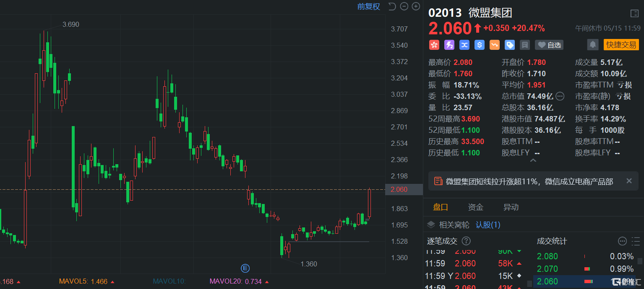Screen dimensions: 644x289
Task: Click the 3.690 high price annotation
Action: tap(70, 24)
